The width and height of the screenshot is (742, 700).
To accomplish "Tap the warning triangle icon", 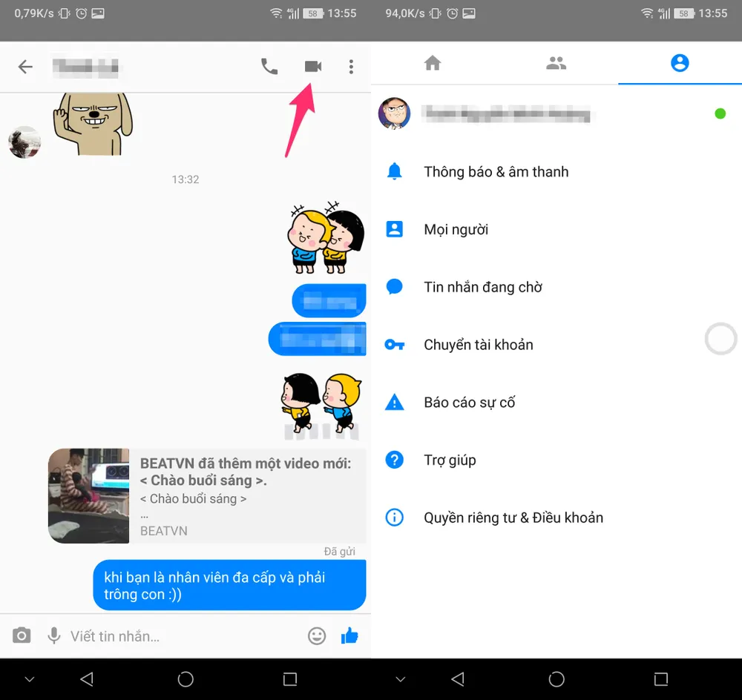I will coord(394,402).
